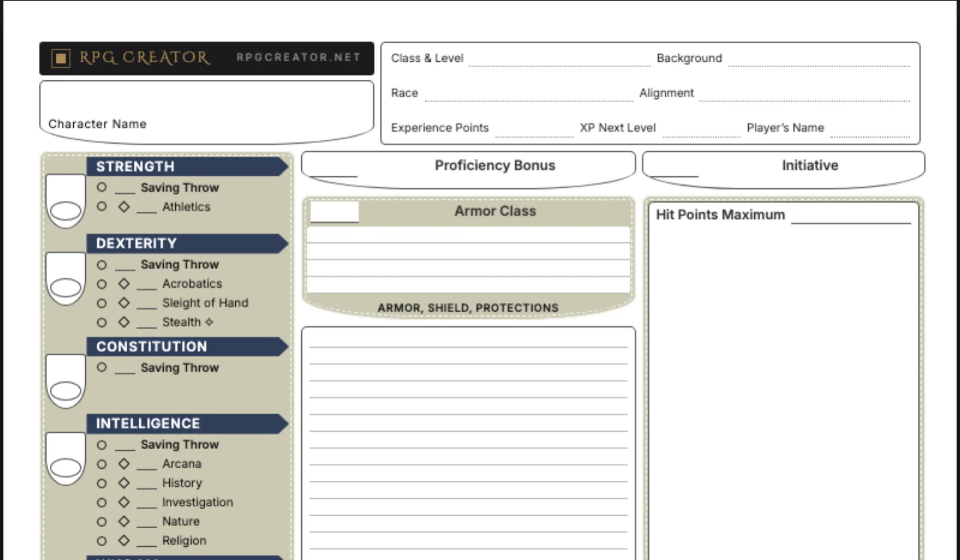960x560 pixels.
Task: Click the small diamond symbol after Stealth
Action: click(209, 322)
